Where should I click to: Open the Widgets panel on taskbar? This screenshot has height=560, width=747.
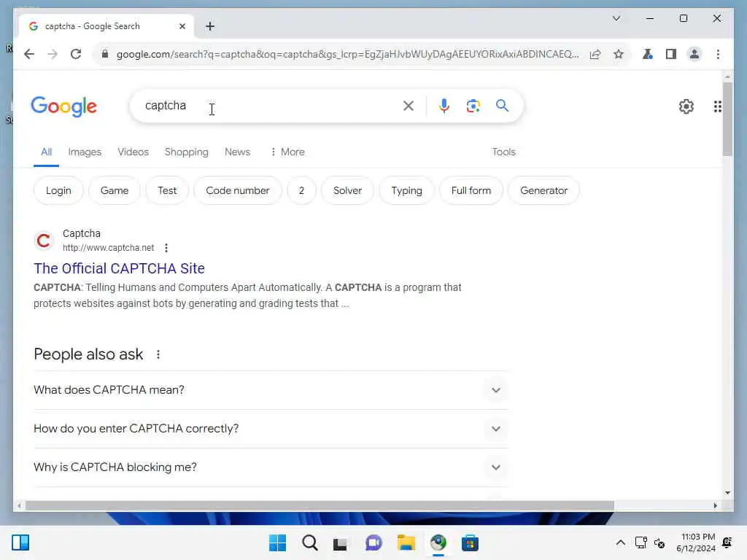pos(20,542)
